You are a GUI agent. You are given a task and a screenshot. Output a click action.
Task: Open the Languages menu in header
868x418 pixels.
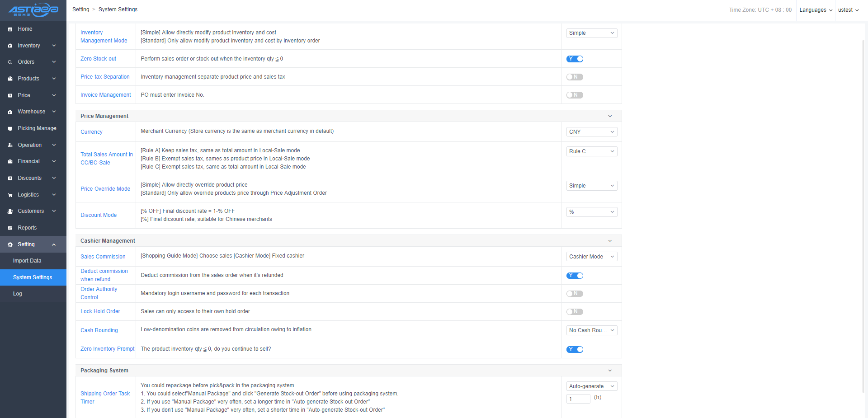[x=816, y=10]
